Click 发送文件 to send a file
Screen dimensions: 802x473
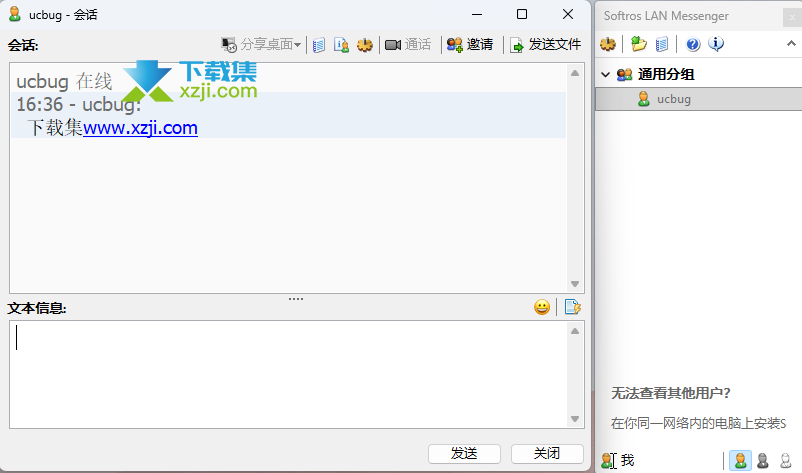point(546,45)
